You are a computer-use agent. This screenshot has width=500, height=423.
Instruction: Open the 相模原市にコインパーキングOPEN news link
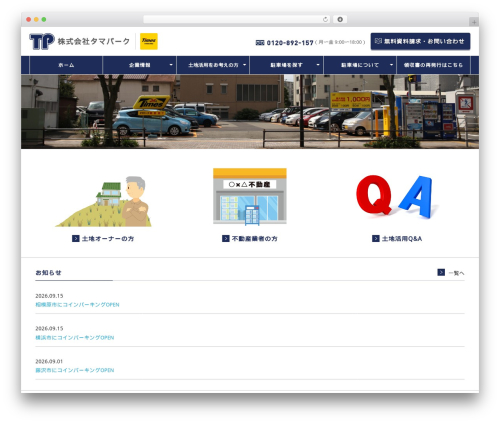77,305
